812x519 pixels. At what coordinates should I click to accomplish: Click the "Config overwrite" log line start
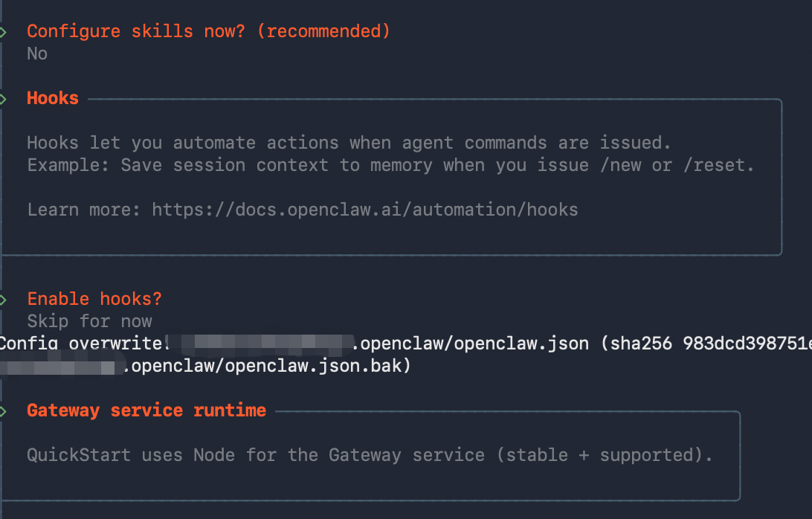[x=84, y=344]
